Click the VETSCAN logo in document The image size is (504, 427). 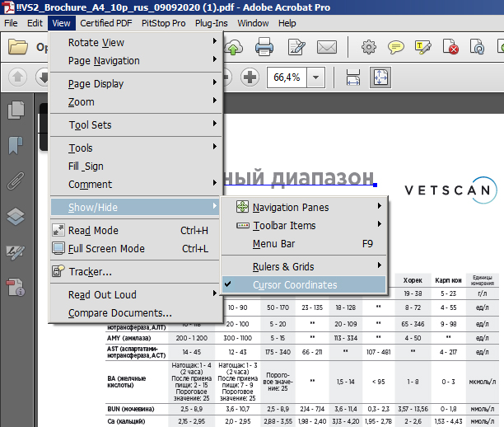tap(451, 190)
